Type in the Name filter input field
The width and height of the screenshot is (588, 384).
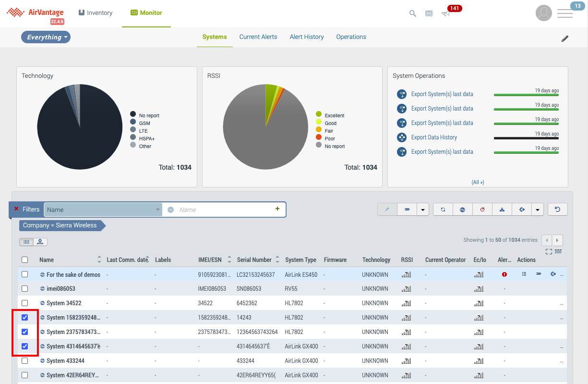(x=223, y=210)
